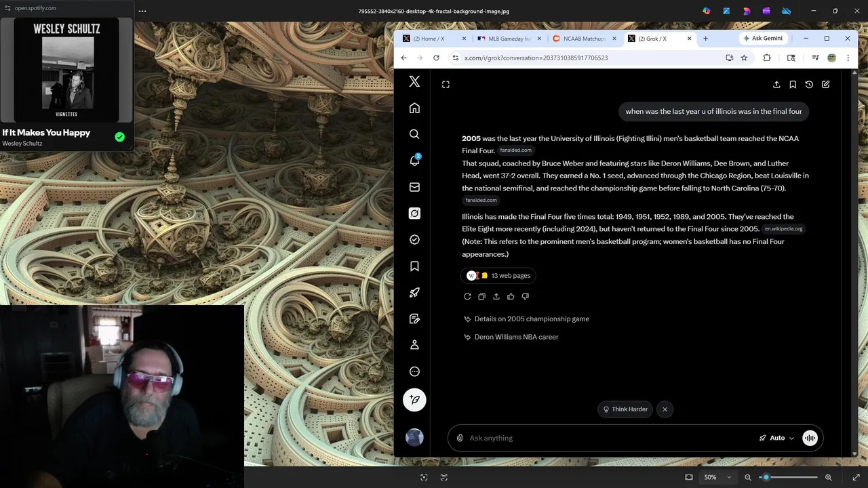
Task: Dislike the Grok response
Action: (x=526, y=296)
